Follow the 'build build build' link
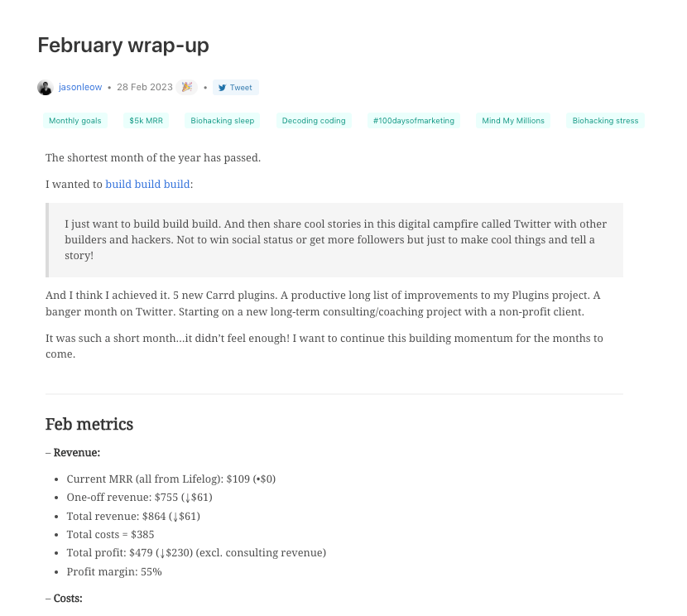The height and width of the screenshot is (616, 687). click(148, 184)
